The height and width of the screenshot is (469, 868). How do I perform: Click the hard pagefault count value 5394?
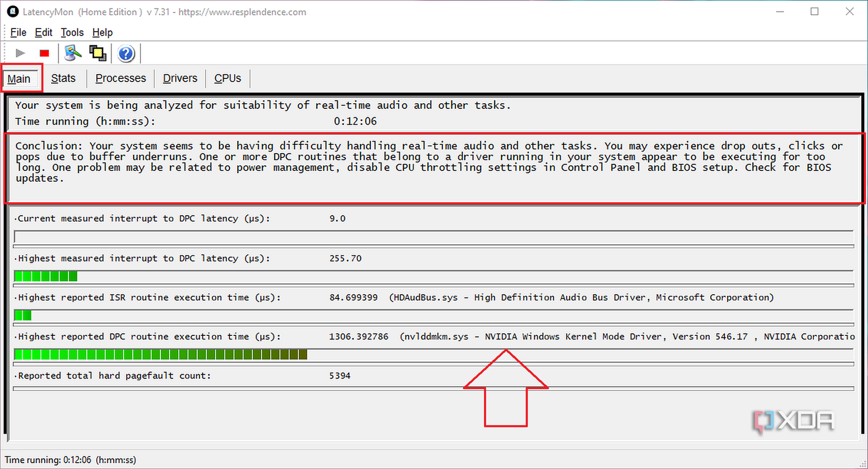(x=340, y=376)
